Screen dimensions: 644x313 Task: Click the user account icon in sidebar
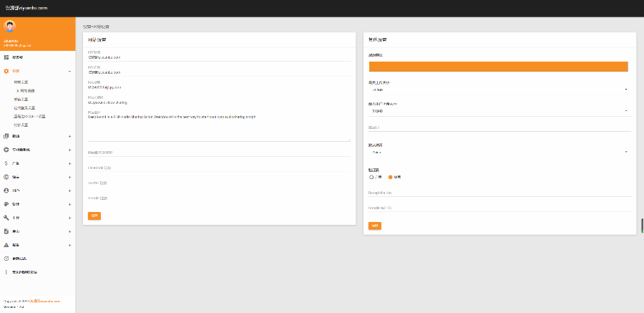(x=6, y=191)
